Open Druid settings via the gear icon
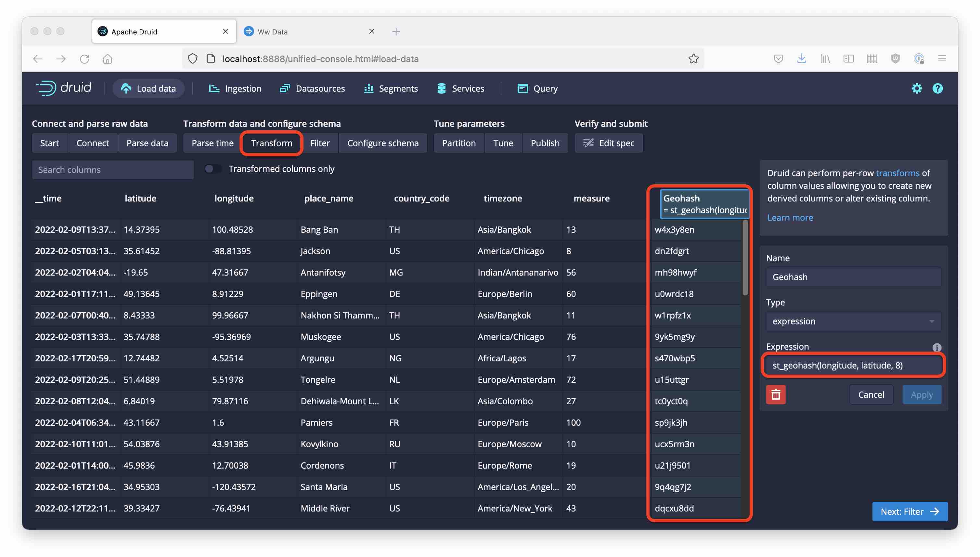 tap(917, 88)
